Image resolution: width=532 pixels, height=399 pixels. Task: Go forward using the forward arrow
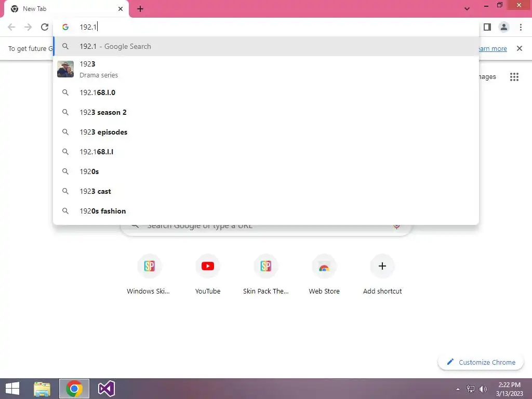tap(28, 27)
